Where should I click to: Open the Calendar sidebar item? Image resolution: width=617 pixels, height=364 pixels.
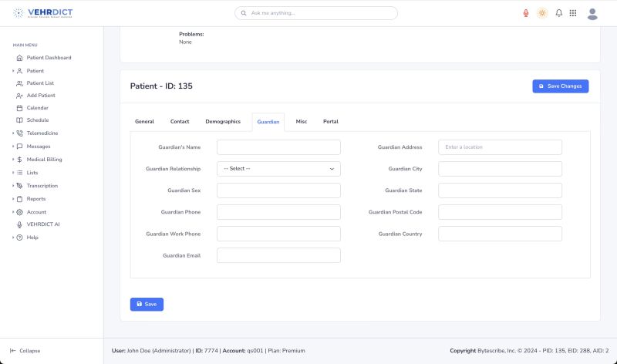pyautogui.click(x=37, y=108)
